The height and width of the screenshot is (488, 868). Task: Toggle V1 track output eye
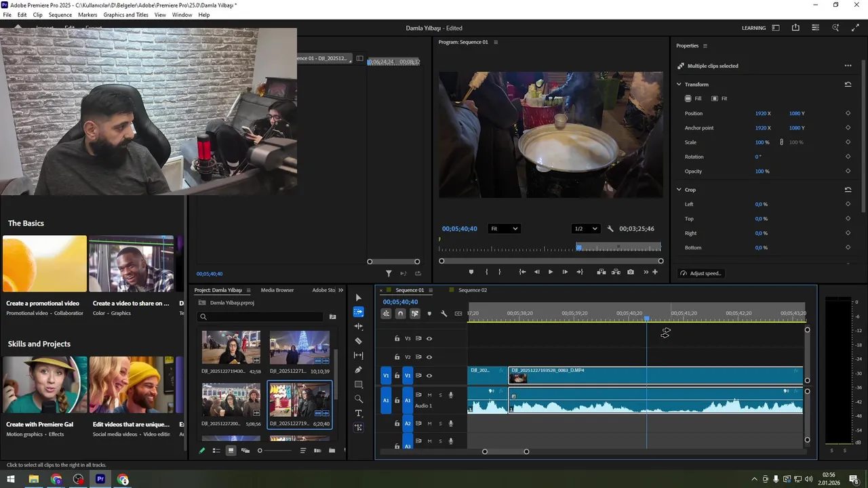tap(429, 375)
